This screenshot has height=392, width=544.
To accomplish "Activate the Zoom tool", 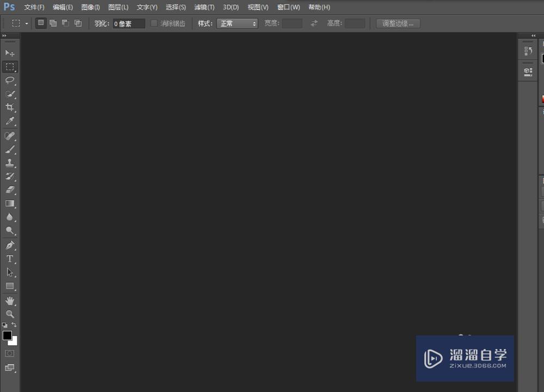I will click(9, 314).
